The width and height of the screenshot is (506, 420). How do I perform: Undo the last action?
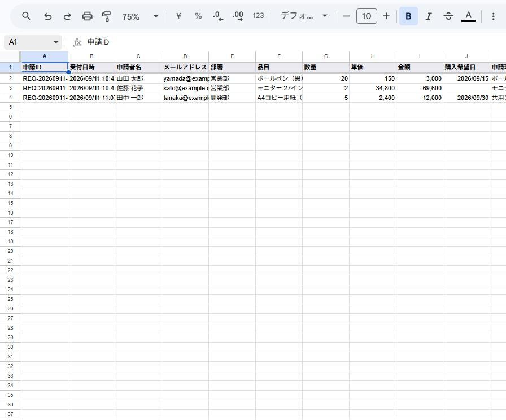(48, 16)
